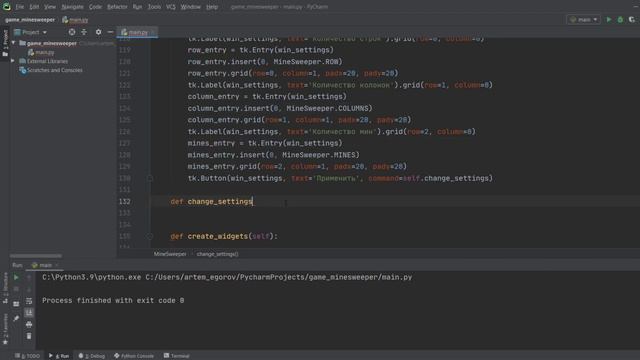
Task: Select main.py in the project tree
Action: coord(41,52)
